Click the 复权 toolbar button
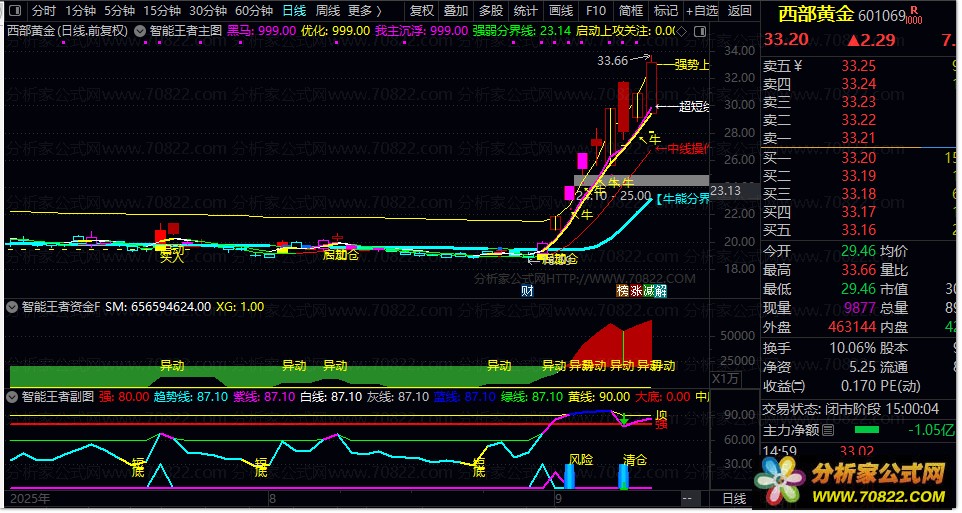Viewport: 962px width, 513px height. click(421, 10)
